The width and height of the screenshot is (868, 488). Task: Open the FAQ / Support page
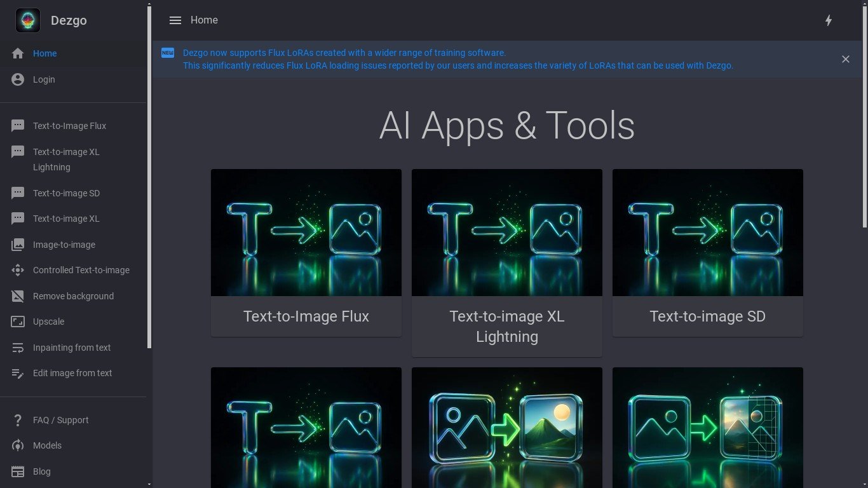click(60, 420)
